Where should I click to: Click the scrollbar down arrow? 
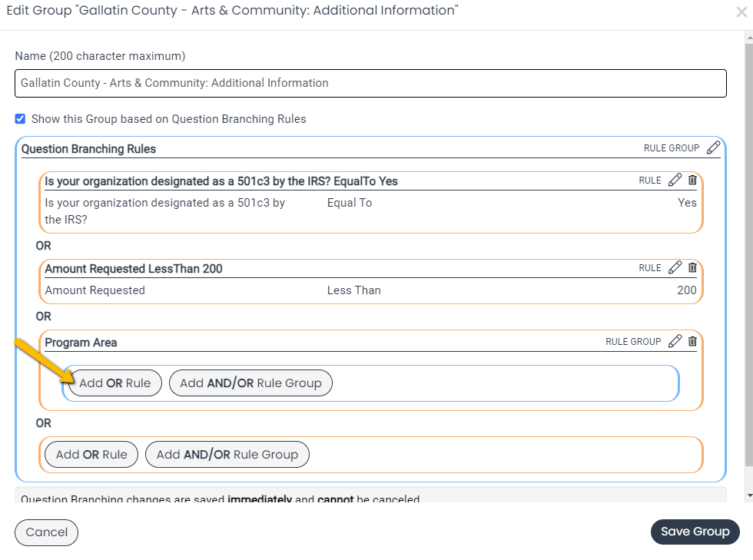point(749,495)
